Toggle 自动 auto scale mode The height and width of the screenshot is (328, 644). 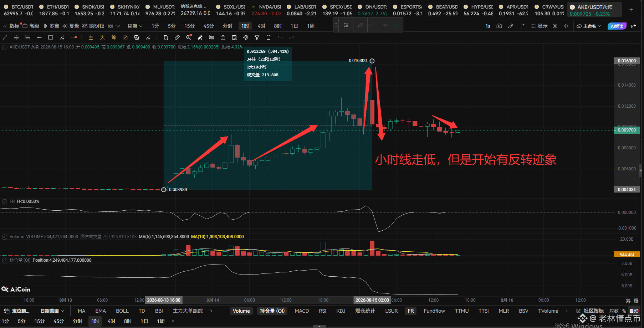[x=634, y=311]
